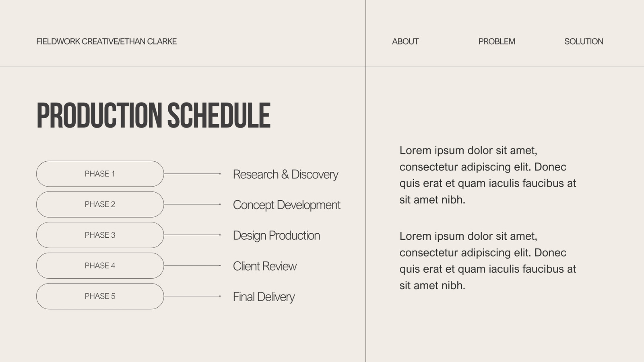The height and width of the screenshot is (362, 644).
Task: Select the Production Schedule heading
Action: [x=153, y=115]
